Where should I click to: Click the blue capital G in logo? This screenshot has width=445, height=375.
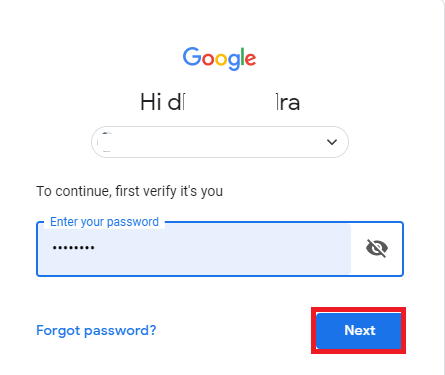(x=191, y=56)
